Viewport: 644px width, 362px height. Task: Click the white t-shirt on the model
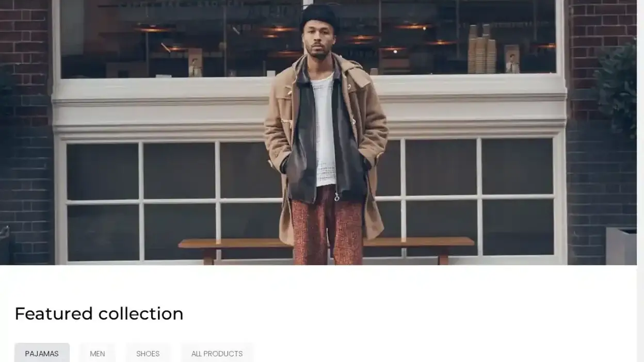[324, 129]
